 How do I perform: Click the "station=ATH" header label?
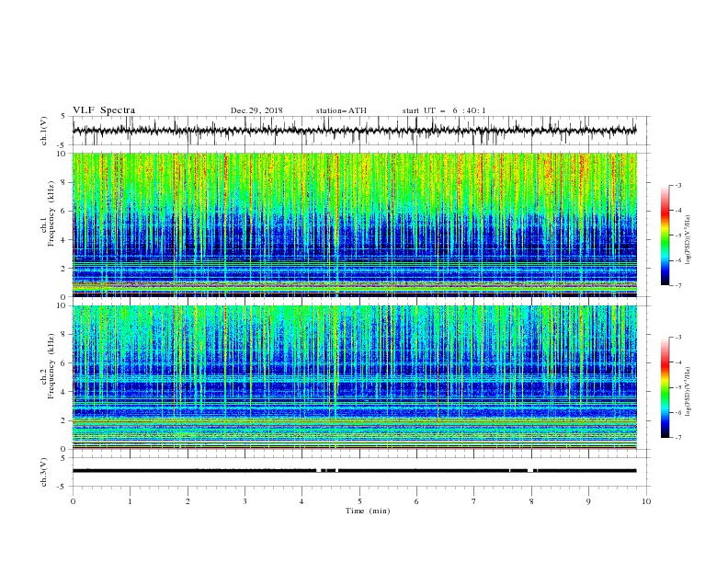[x=341, y=110]
